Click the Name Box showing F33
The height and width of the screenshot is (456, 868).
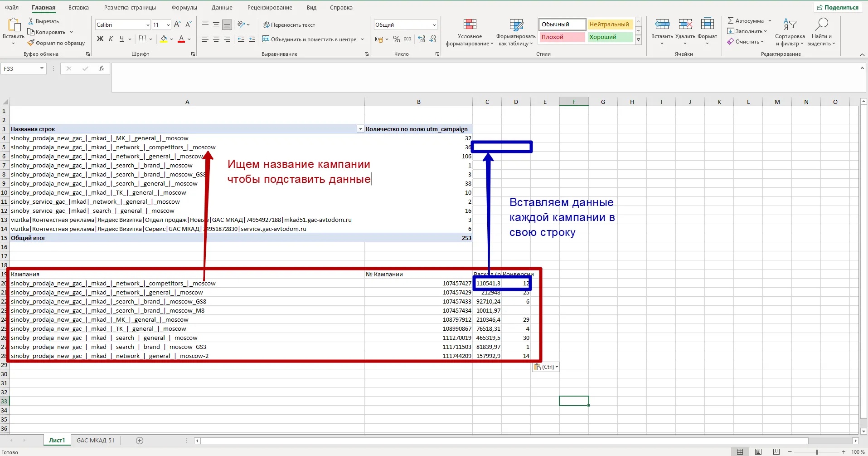(x=20, y=69)
